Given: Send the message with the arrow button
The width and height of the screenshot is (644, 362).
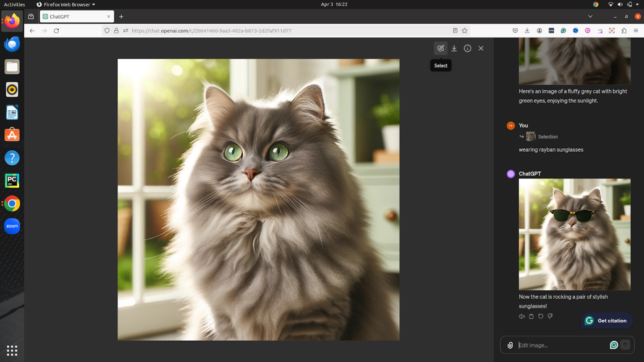Looking at the screenshot, I should [624, 344].
